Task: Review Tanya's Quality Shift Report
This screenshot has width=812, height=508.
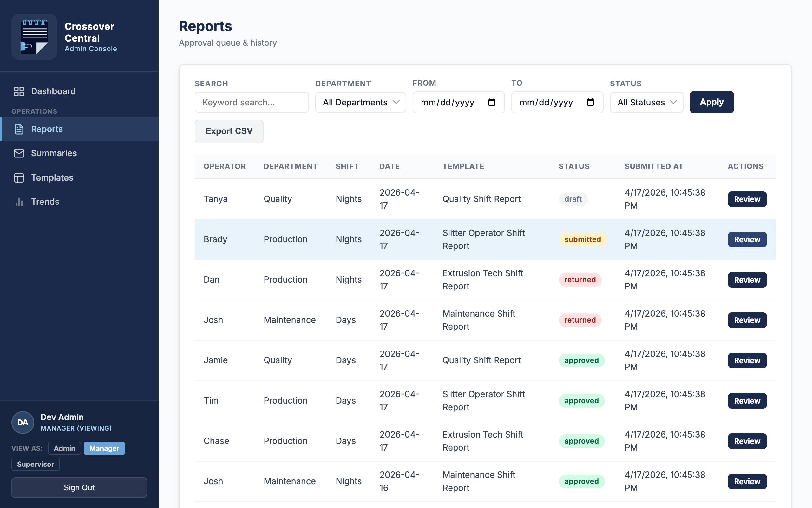Action: (747, 199)
